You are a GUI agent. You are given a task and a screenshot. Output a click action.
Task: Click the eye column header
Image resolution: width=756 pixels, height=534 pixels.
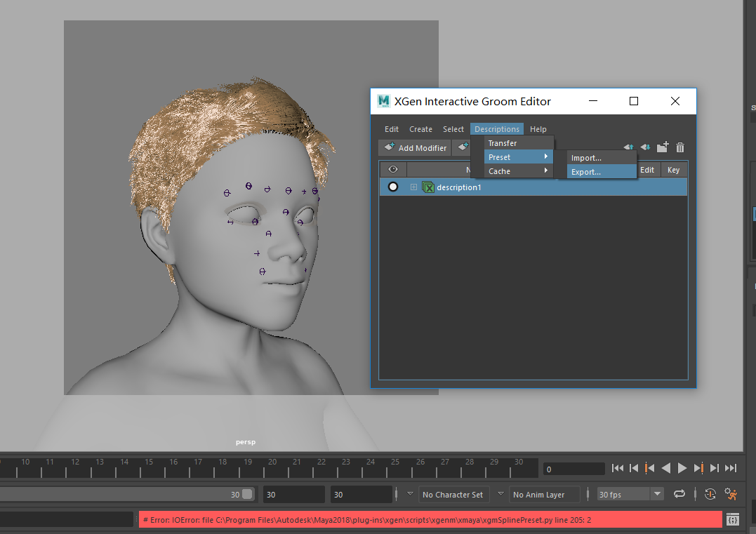point(393,169)
